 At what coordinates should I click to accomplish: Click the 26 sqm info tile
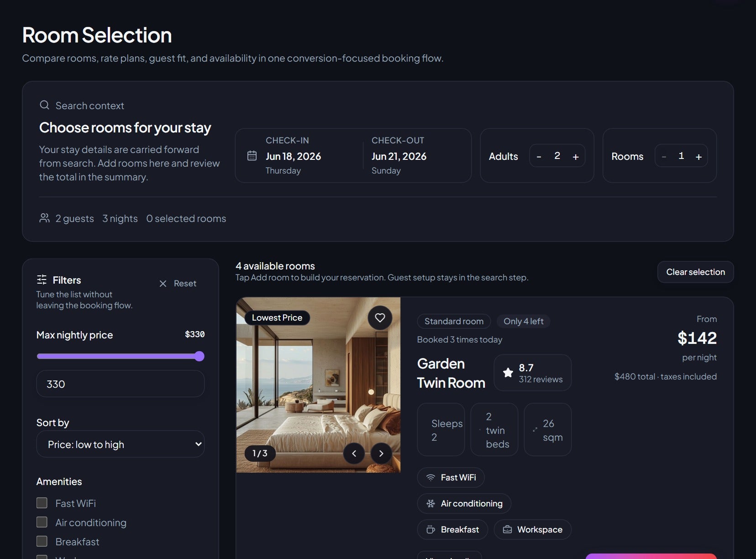pyautogui.click(x=548, y=429)
